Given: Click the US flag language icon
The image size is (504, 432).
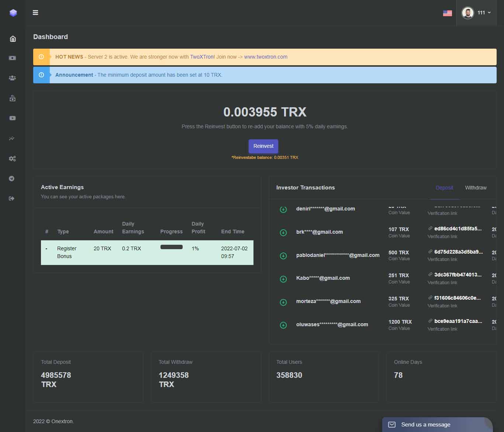Looking at the screenshot, I should [448, 13].
